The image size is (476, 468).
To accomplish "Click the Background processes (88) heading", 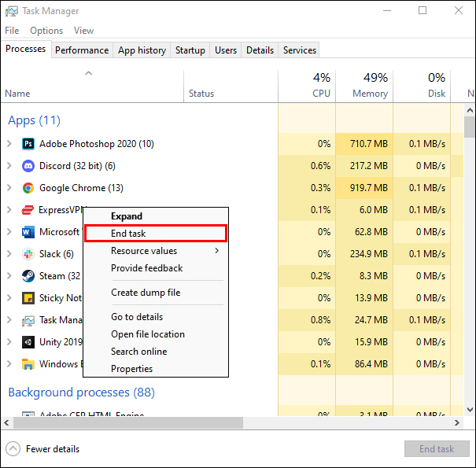I will pos(81,392).
